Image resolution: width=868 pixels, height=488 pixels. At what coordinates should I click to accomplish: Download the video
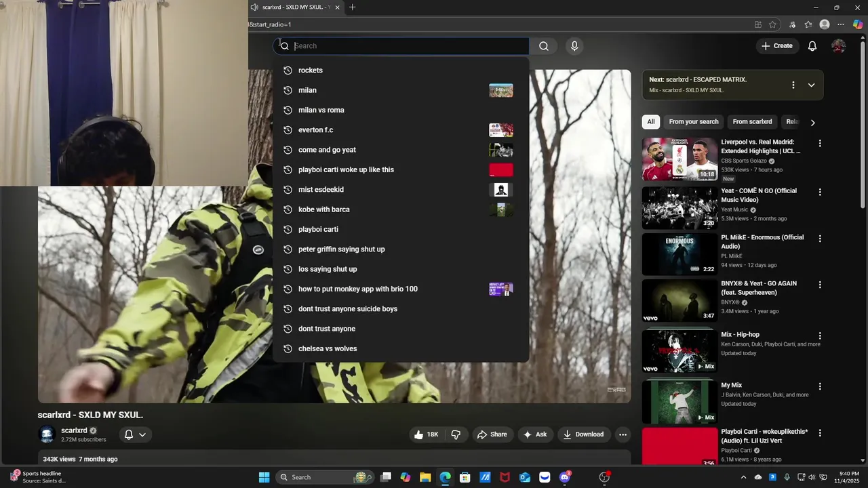pyautogui.click(x=583, y=434)
